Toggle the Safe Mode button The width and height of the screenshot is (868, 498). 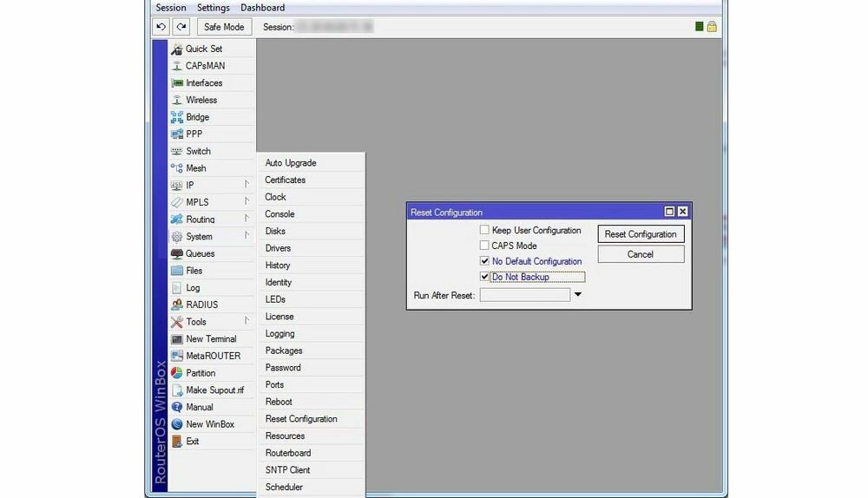click(x=224, y=27)
